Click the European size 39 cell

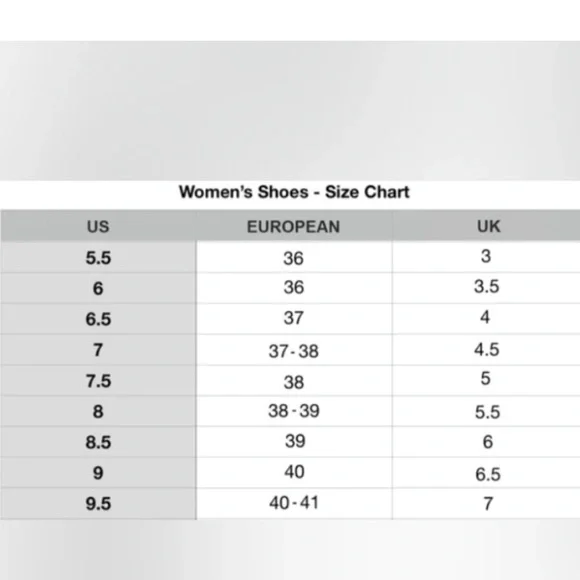pos(294,442)
